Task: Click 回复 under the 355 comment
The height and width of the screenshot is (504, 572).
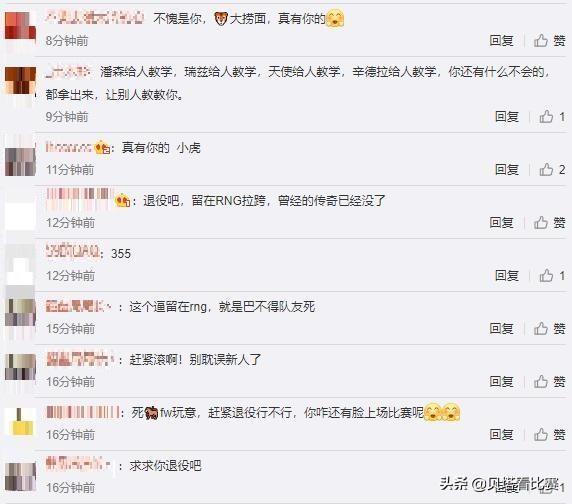Action: (507, 276)
